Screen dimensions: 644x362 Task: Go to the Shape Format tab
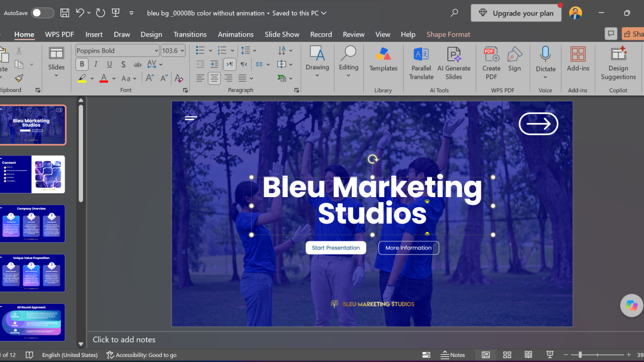pos(448,34)
